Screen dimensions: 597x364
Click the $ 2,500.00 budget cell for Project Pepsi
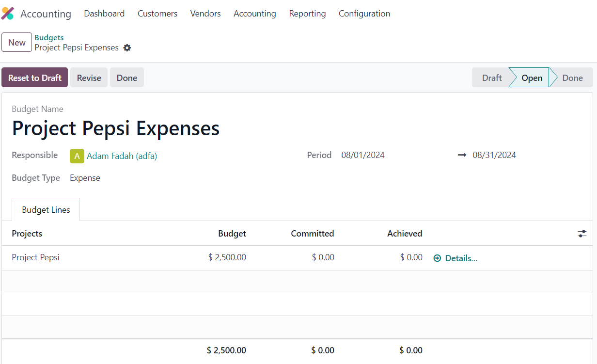pos(227,257)
